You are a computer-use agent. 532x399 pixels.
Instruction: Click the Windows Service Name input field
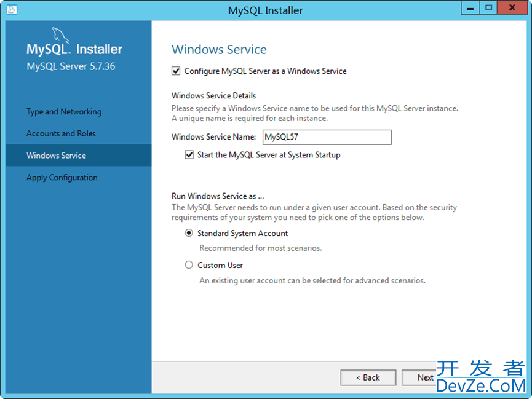click(327, 137)
